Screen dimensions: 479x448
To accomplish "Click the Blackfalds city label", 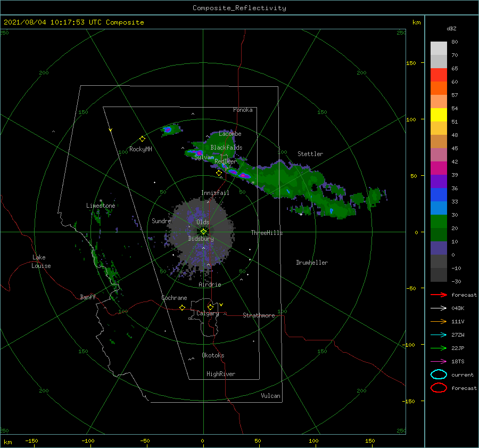I will (x=226, y=148).
